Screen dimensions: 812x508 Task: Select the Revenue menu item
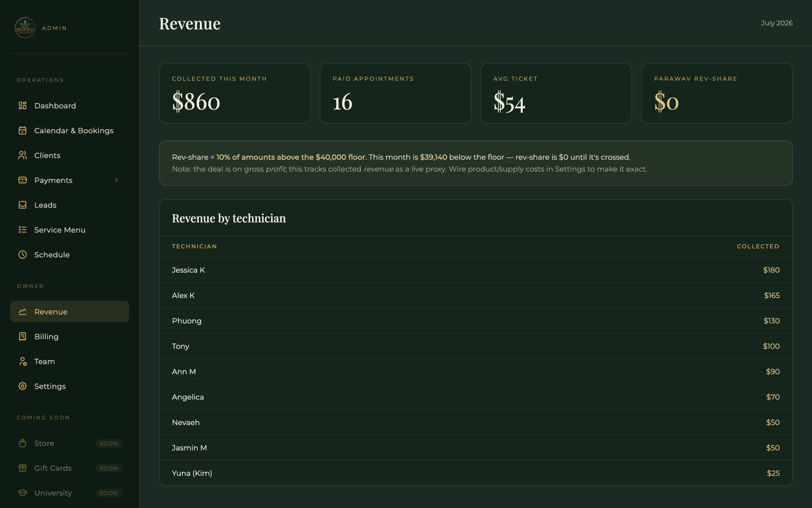point(70,312)
